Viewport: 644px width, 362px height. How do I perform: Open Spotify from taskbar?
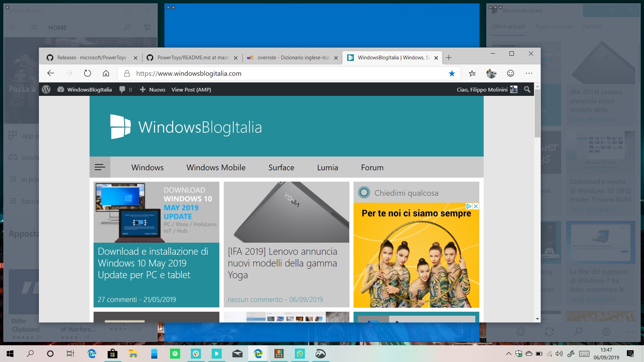coord(175,354)
